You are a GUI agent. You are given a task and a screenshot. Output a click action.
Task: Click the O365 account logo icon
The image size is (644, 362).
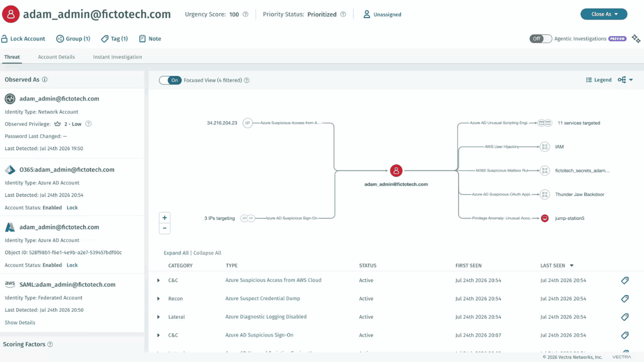[x=10, y=170]
